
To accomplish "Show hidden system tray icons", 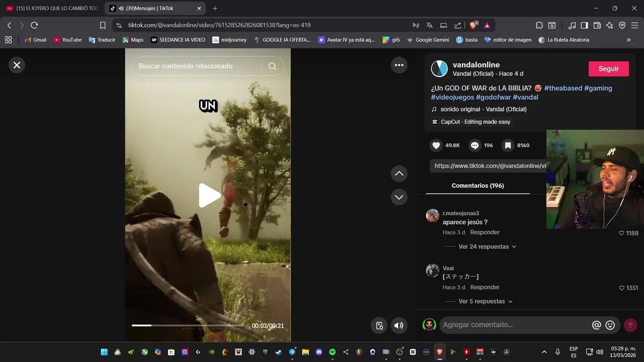I will point(544,352).
